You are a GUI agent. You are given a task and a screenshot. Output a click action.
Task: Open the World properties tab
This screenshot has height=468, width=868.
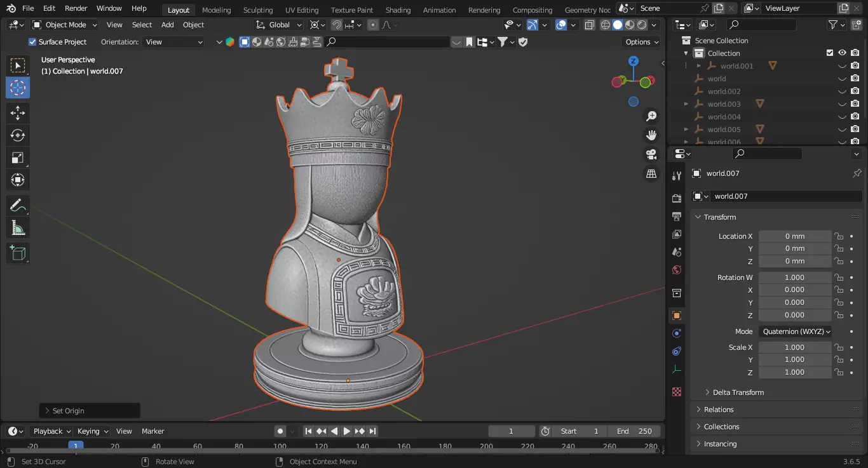tap(677, 270)
